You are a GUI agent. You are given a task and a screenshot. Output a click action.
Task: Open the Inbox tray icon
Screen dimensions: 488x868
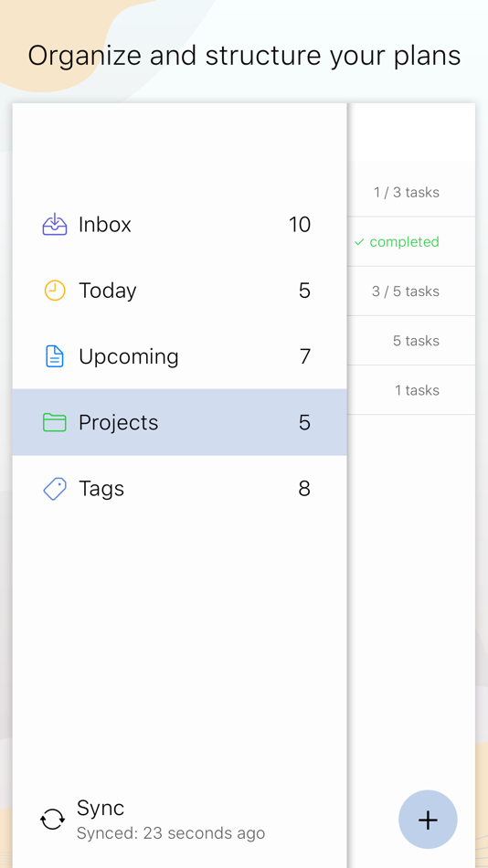(55, 224)
